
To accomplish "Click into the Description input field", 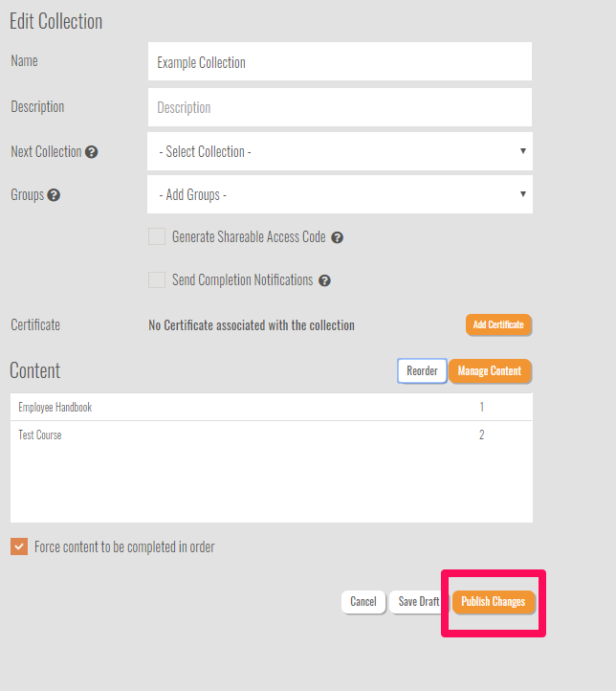I will (340, 107).
